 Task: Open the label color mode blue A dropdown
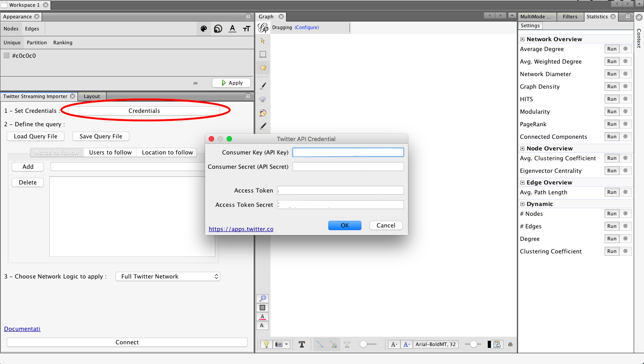click(407, 344)
